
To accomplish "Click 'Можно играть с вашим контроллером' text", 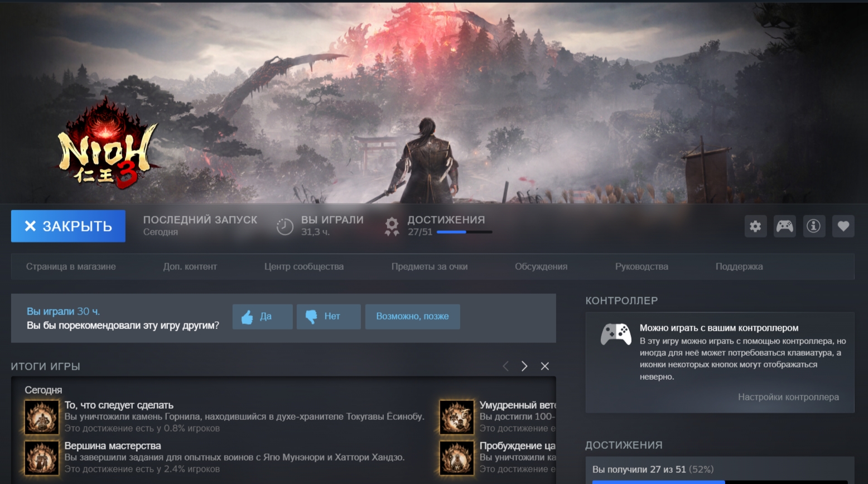I will (719, 328).
